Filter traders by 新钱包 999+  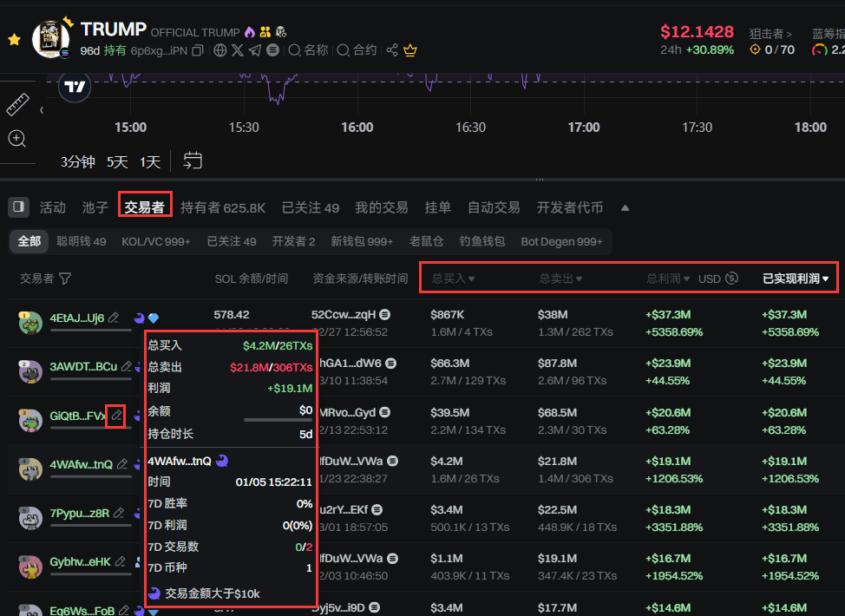tap(362, 241)
